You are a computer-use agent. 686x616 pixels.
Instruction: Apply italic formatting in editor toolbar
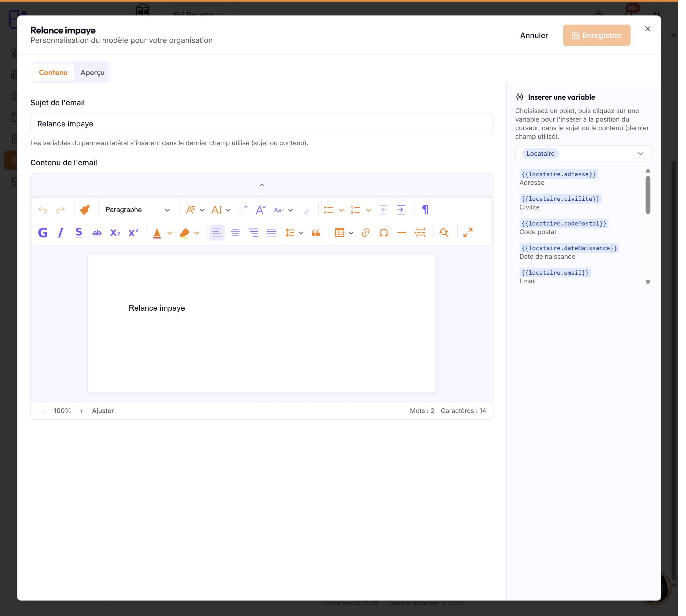(x=61, y=233)
